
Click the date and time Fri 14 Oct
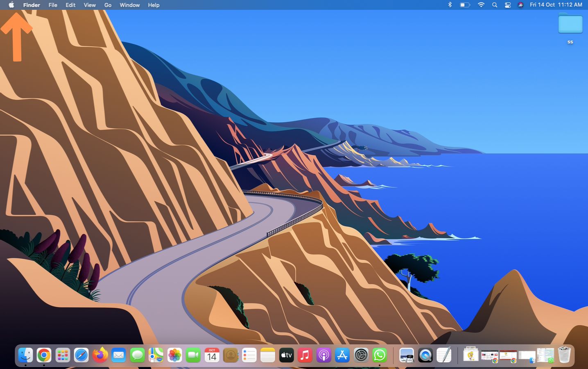coord(556,5)
